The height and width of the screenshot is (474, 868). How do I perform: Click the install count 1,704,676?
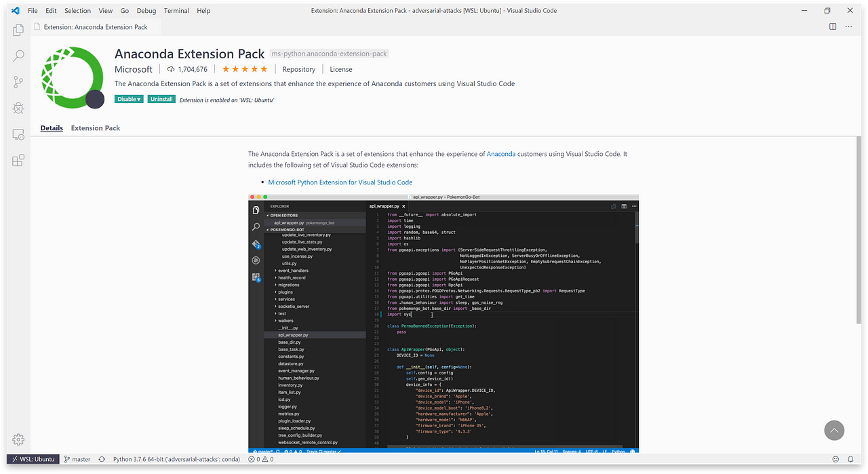[187, 69]
